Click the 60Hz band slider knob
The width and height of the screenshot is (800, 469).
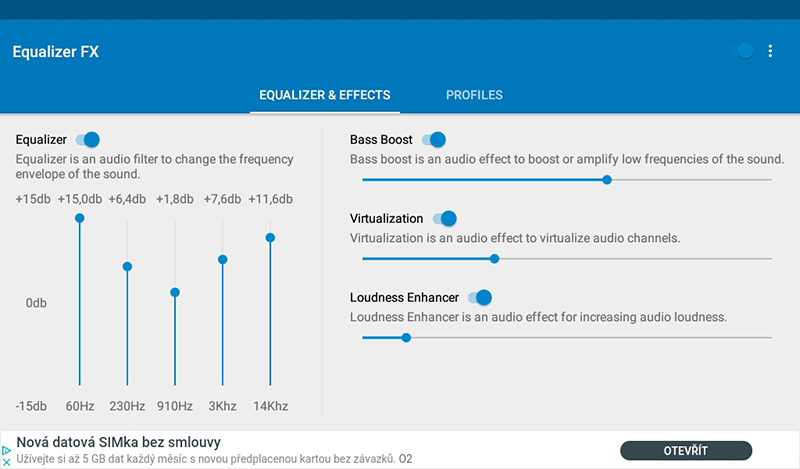tap(80, 218)
